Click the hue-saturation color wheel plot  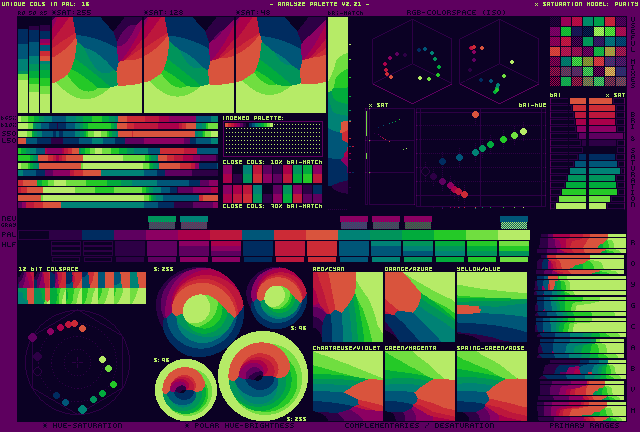tap(75, 363)
